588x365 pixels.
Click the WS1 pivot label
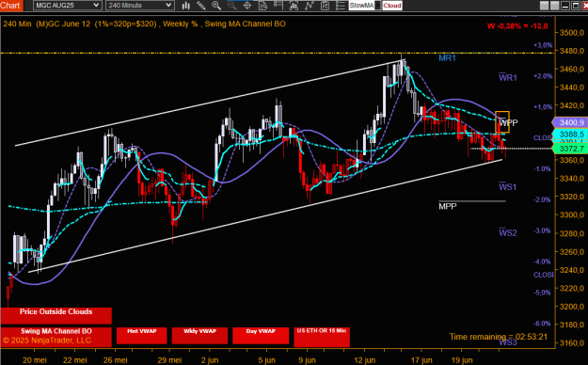tap(508, 187)
